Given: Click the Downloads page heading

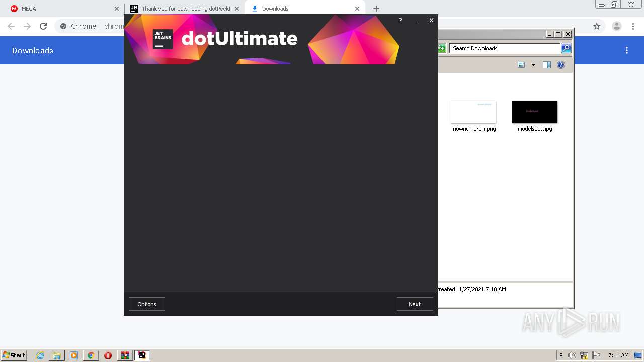Looking at the screenshot, I should pyautogui.click(x=33, y=50).
